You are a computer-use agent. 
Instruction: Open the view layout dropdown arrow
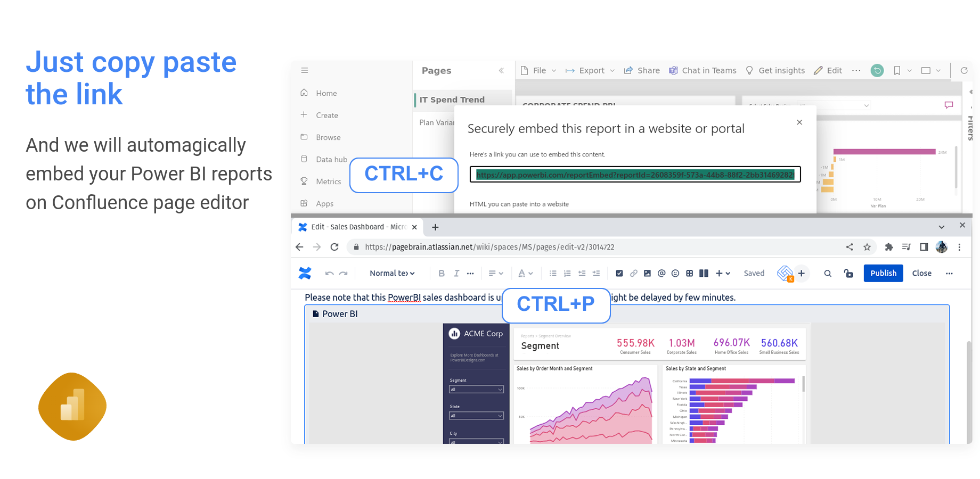tap(938, 70)
